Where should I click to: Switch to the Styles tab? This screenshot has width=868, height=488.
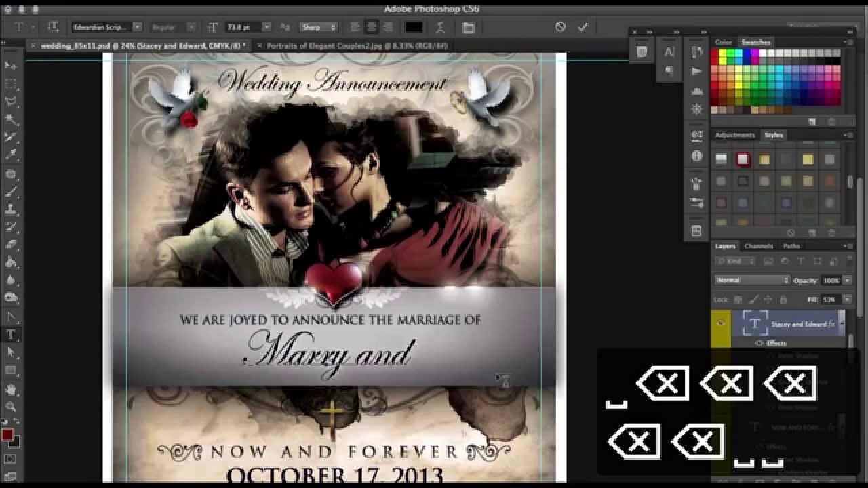pos(774,135)
